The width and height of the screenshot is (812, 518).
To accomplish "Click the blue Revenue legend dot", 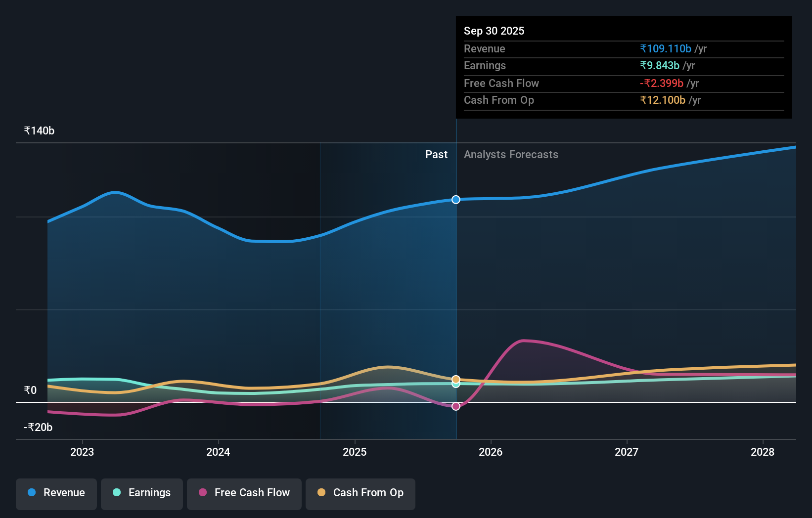I will coord(32,493).
